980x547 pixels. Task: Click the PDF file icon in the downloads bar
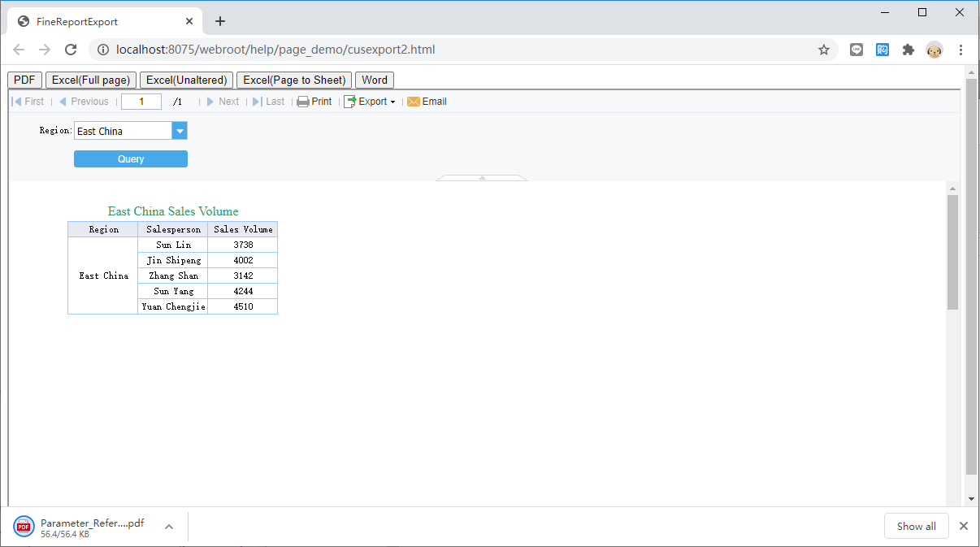click(x=24, y=527)
